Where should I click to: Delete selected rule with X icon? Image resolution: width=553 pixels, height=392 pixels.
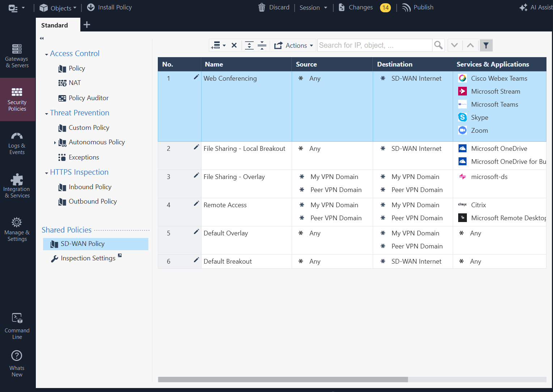point(234,45)
